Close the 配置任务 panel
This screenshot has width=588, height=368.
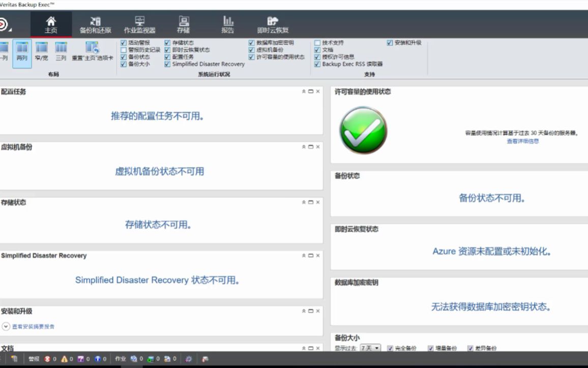click(317, 92)
